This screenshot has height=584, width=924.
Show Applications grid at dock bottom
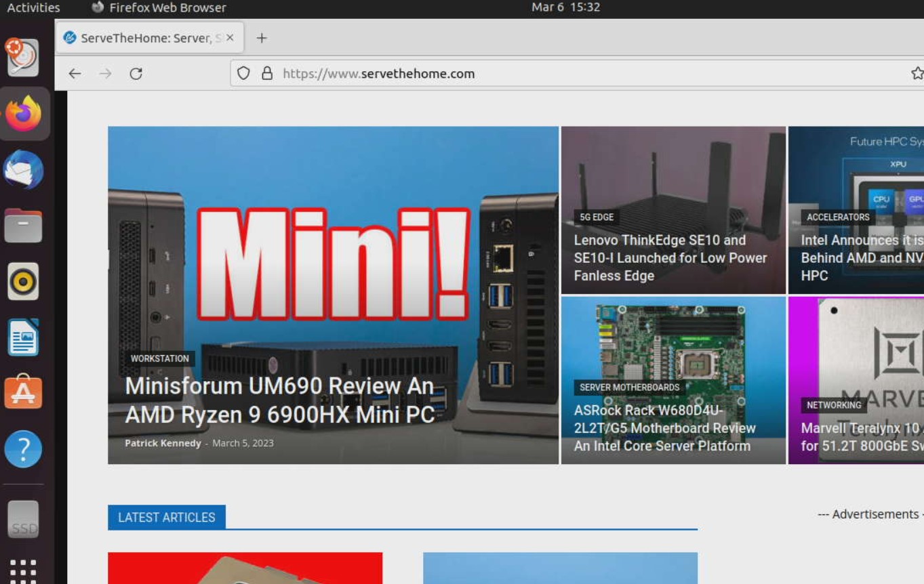pos(24,570)
